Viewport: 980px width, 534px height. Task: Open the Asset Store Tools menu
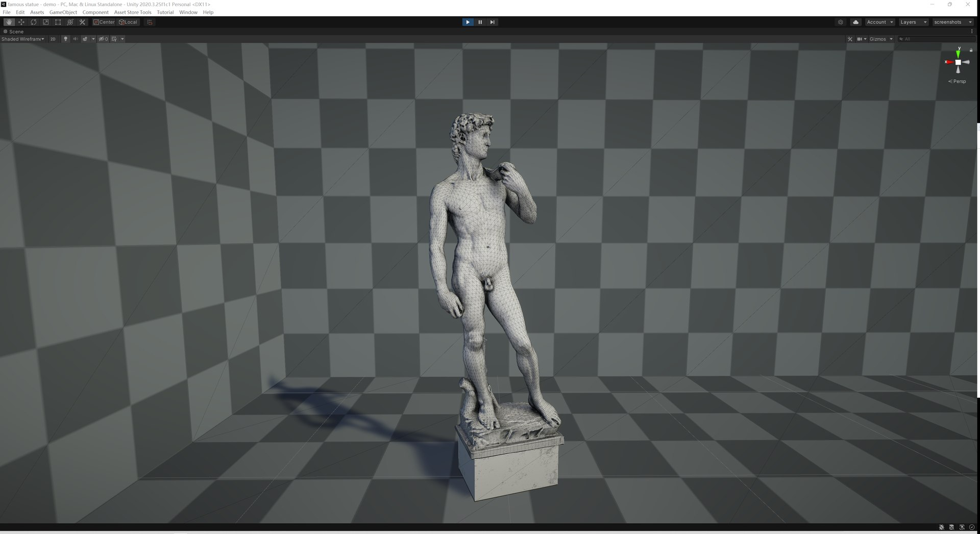[x=133, y=12]
